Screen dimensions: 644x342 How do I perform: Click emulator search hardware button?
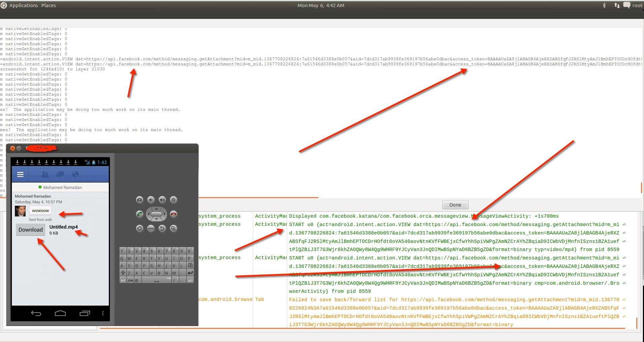click(174, 228)
